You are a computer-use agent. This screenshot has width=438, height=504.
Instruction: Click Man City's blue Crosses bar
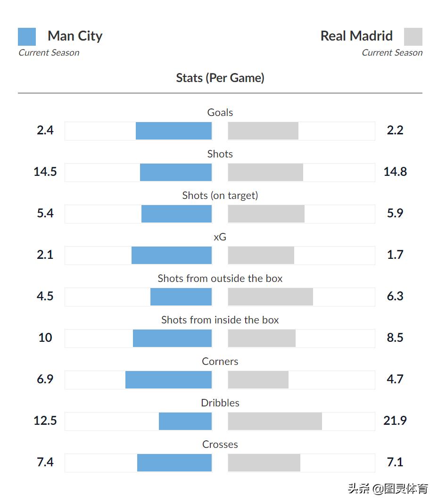coord(174,463)
